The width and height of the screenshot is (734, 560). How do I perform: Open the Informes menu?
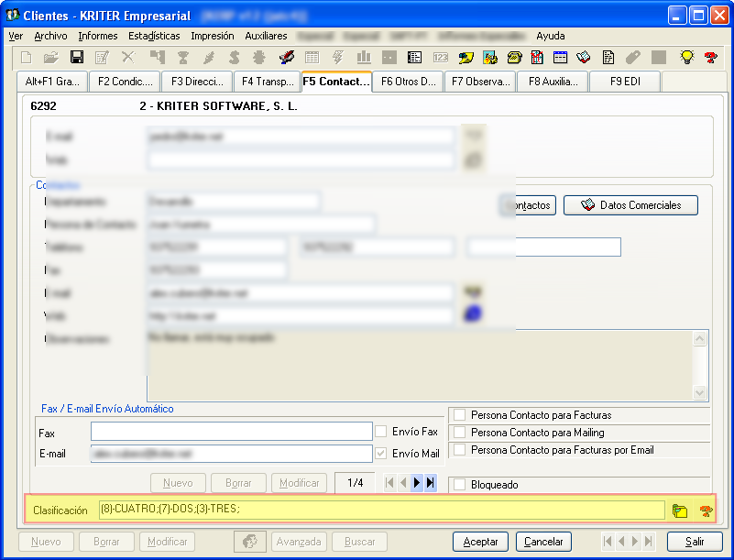pyautogui.click(x=97, y=36)
